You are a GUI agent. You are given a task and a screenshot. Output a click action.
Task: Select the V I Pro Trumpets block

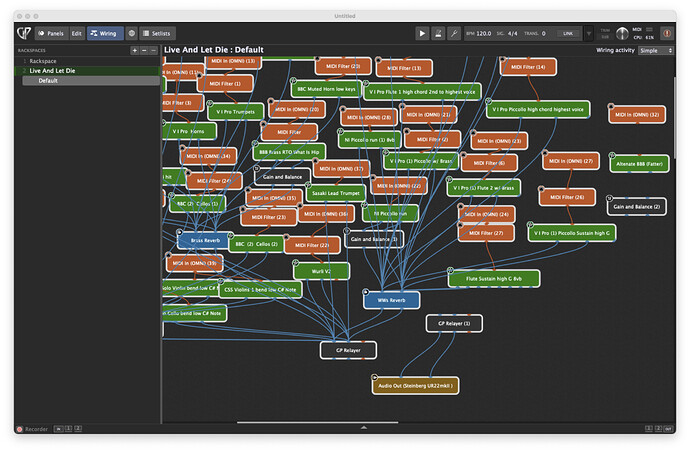[235, 112]
